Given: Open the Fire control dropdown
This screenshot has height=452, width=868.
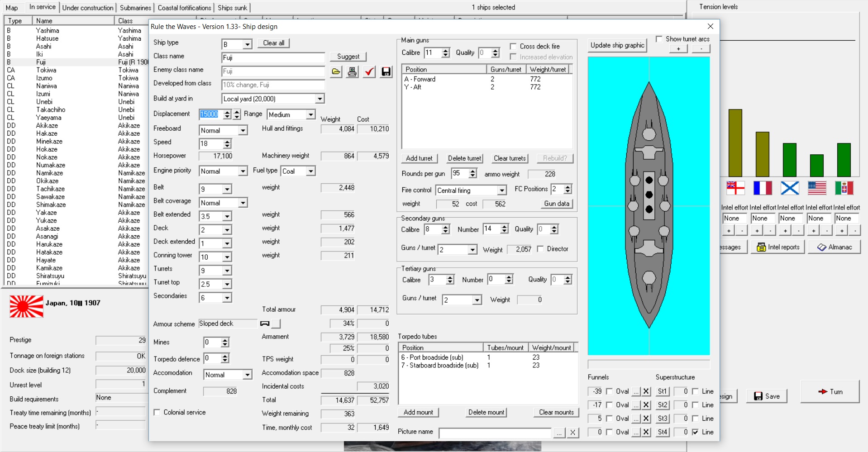Looking at the screenshot, I should (x=501, y=190).
